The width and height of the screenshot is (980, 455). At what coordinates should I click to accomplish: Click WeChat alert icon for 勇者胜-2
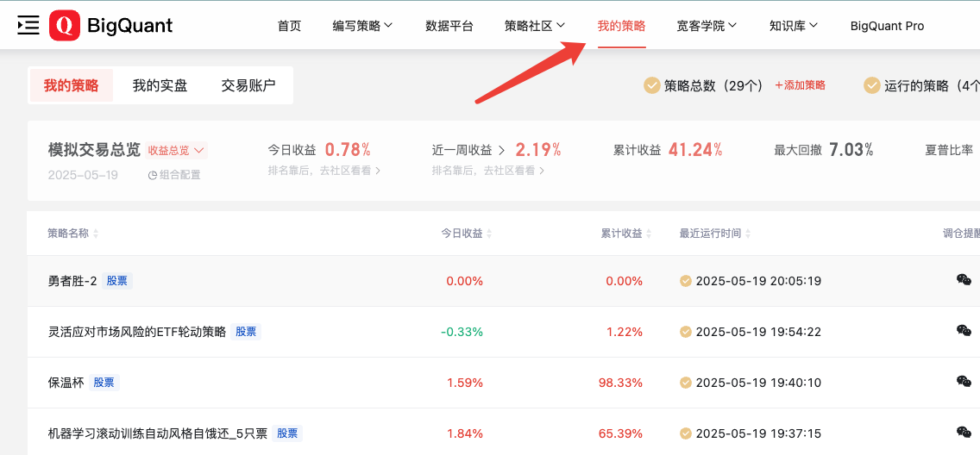(964, 280)
